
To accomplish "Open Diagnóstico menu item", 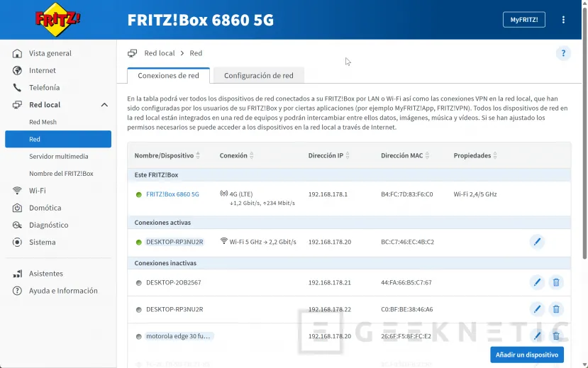I will (49, 225).
